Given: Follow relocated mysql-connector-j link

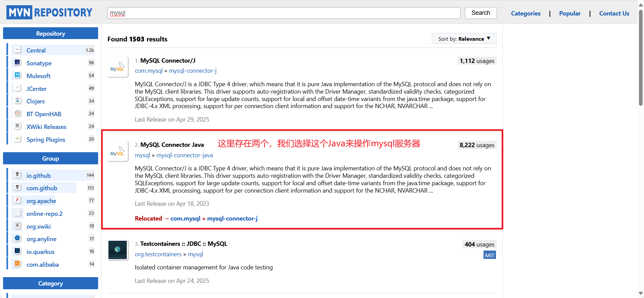Looking at the screenshot, I should tap(232, 218).
